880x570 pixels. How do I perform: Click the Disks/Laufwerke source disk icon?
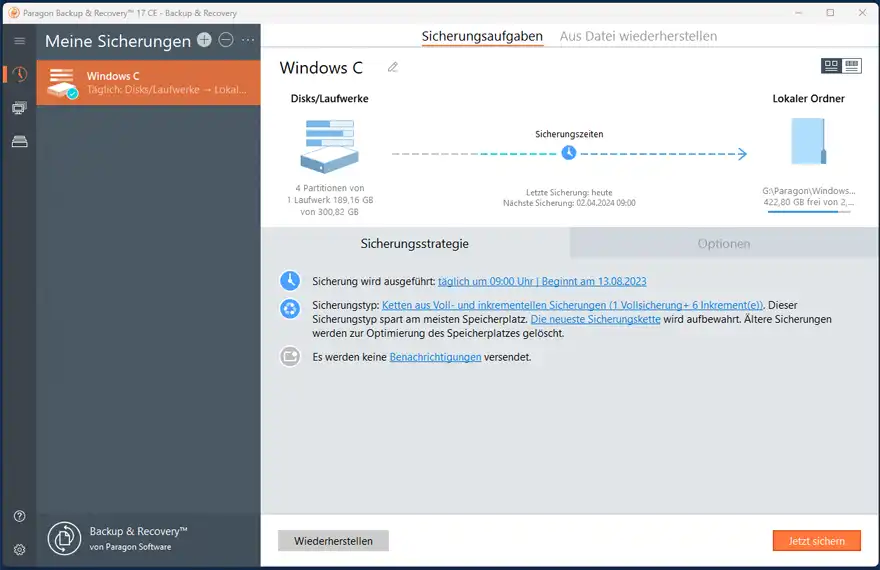(329, 146)
